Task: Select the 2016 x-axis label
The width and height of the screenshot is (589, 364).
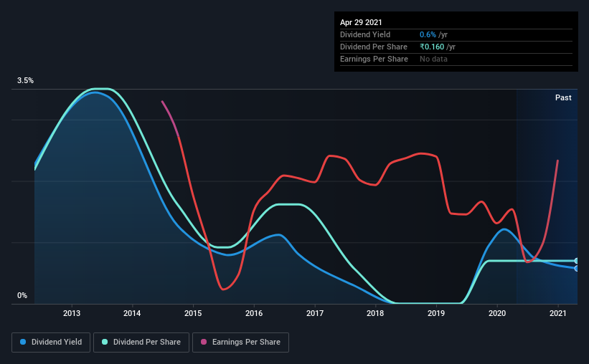Action: [254, 313]
